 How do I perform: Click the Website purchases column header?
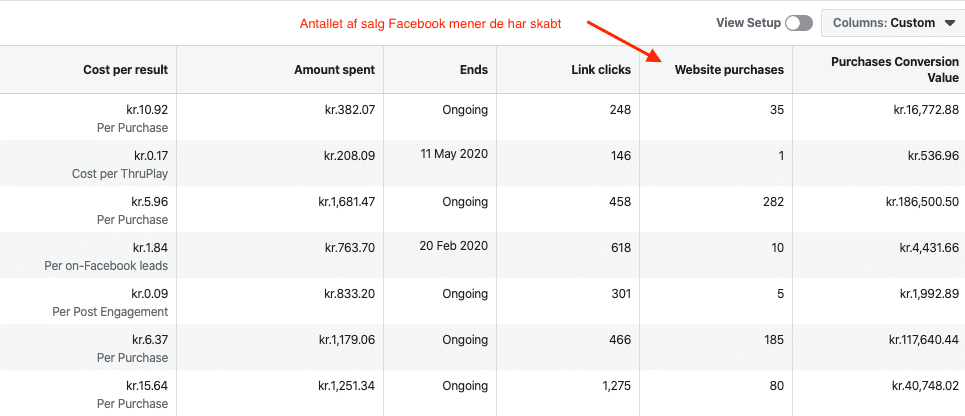[x=729, y=70]
